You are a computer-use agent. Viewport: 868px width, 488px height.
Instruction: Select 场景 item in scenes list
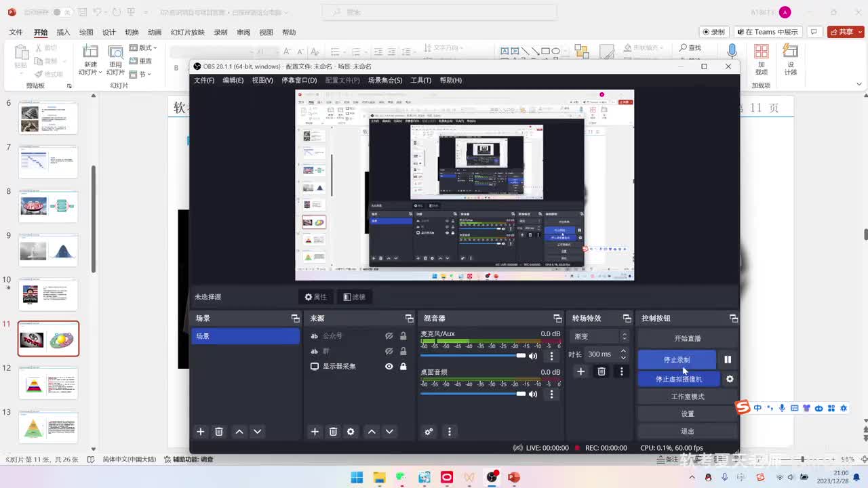point(245,336)
